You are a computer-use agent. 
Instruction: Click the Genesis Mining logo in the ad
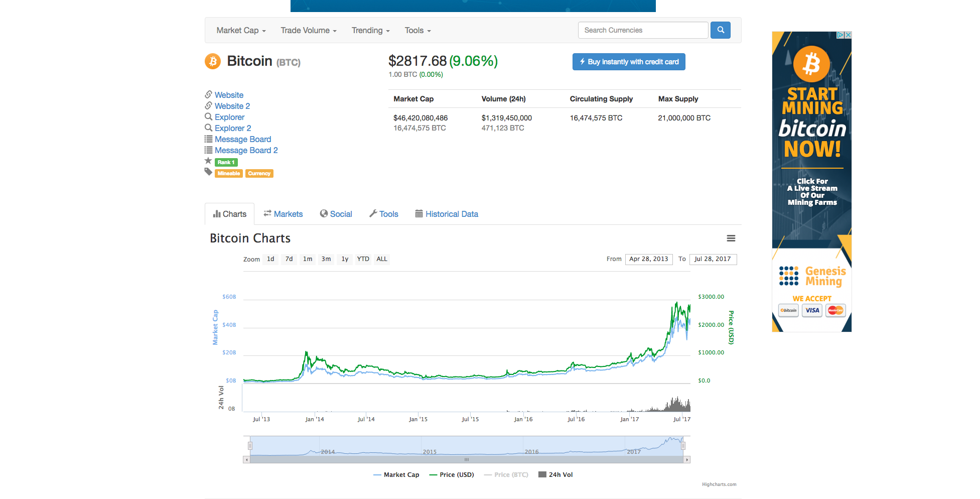pos(812,276)
